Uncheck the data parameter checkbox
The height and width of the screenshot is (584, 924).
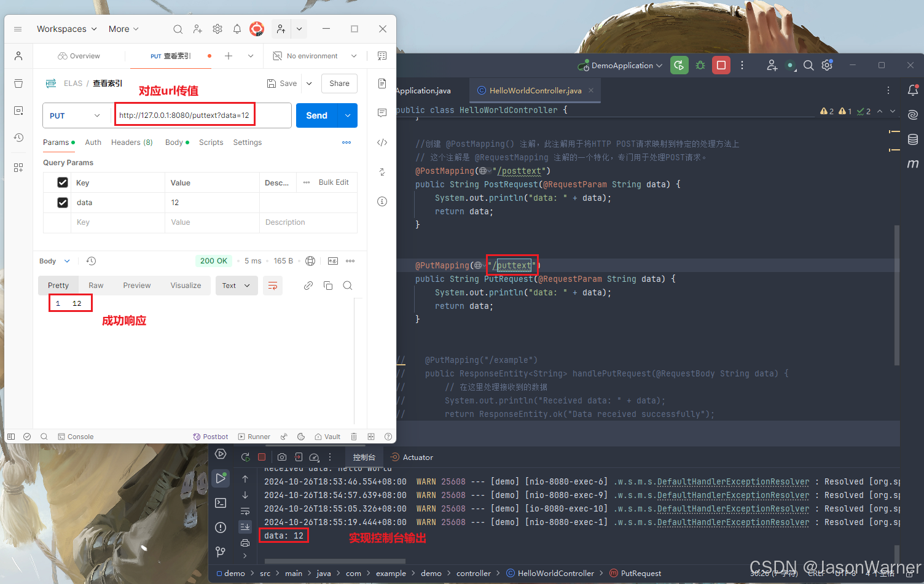62,202
